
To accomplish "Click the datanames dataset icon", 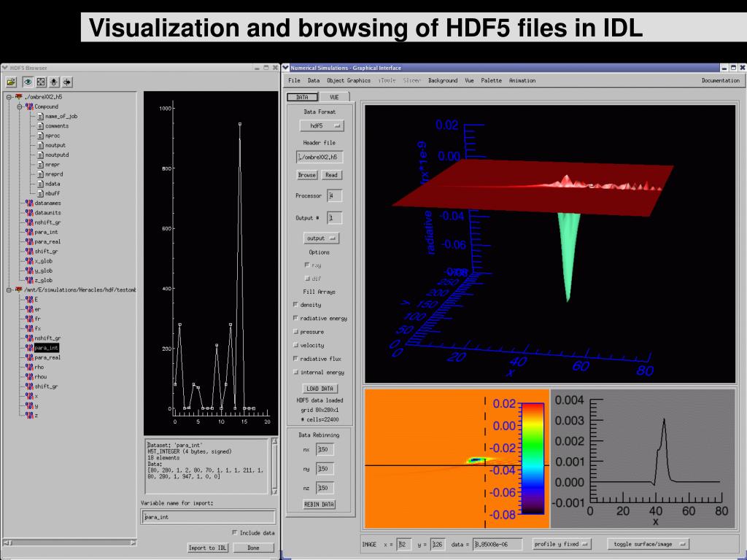I will [29, 203].
